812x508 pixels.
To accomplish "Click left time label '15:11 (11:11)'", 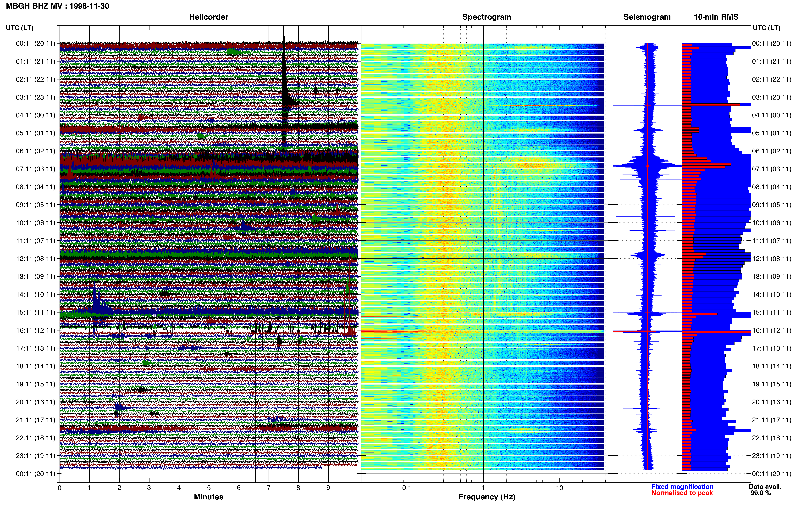I will 36,312.
